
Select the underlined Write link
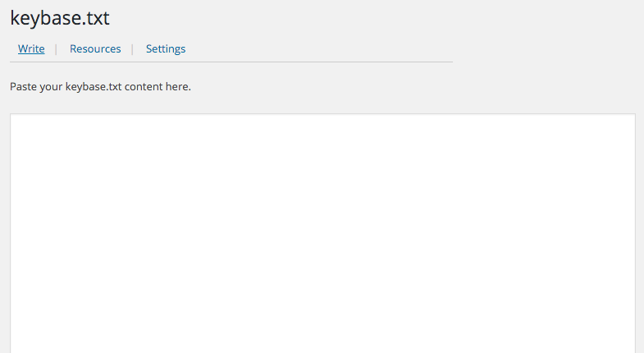pyautogui.click(x=31, y=49)
